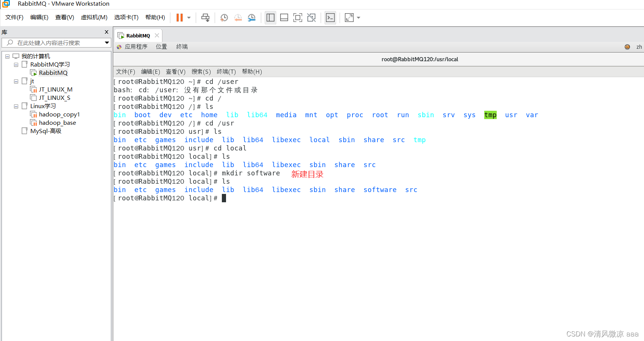Viewport: 644px width, 341px height.
Task: Select the MySql-高级 folder
Action: 46,131
